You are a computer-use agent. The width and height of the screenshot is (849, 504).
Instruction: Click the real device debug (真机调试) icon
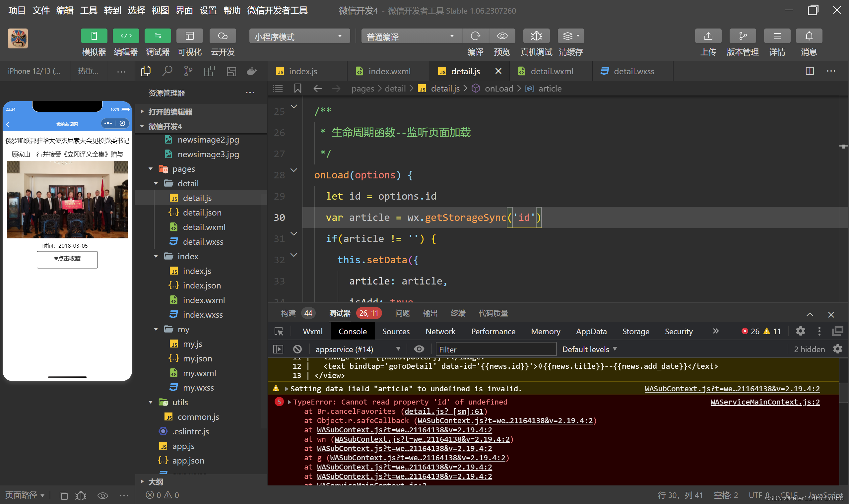[536, 36]
